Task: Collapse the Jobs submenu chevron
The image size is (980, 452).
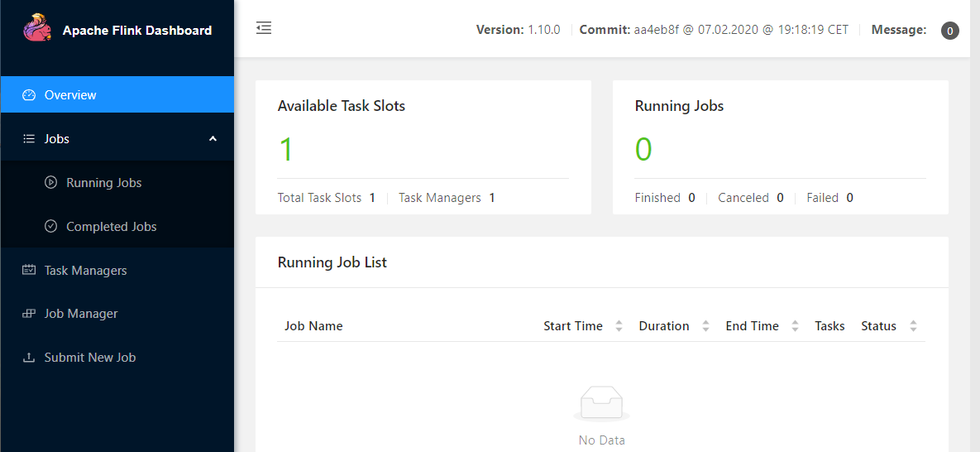Action: tap(213, 139)
